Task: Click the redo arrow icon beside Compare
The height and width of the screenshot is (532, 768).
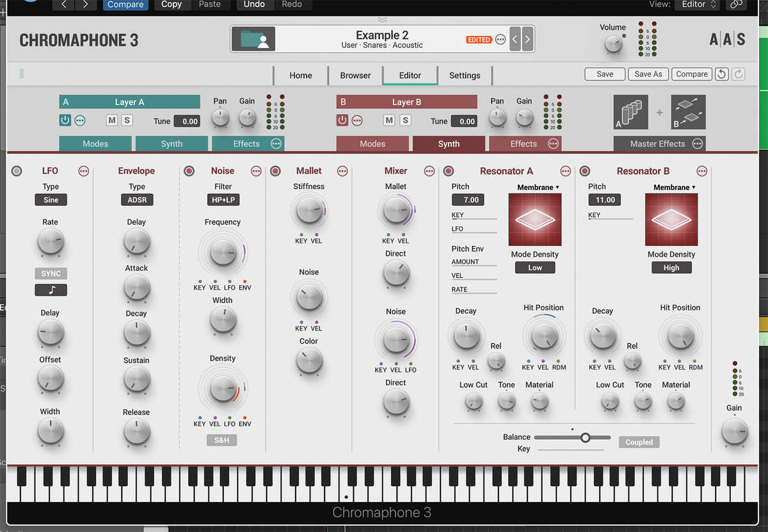Action: pyautogui.click(x=737, y=74)
